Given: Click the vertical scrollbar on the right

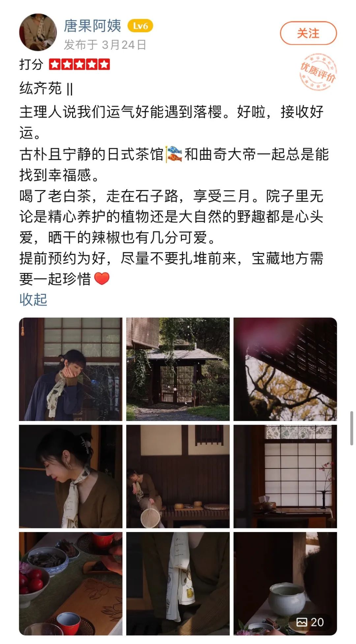Looking at the screenshot, I should tap(352, 428).
